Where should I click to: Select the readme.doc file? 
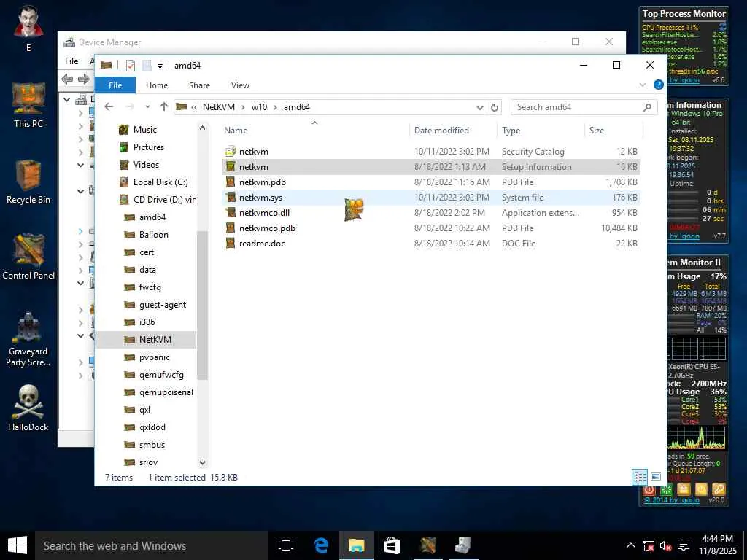(x=431, y=243)
